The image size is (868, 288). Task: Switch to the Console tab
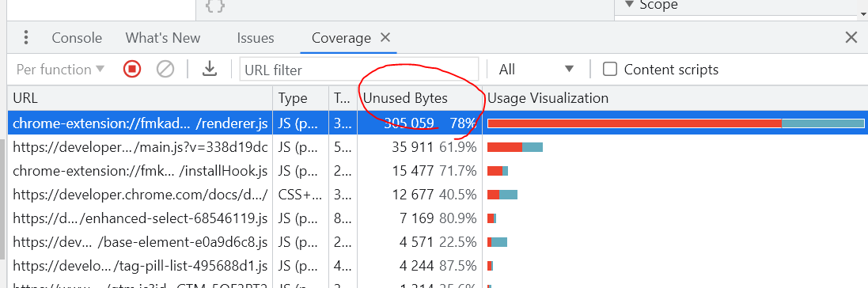tap(77, 38)
